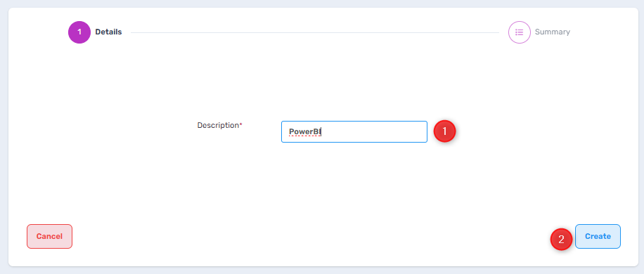Open the Summary step list icon
Screen dimensions: 644x274
[519, 32]
